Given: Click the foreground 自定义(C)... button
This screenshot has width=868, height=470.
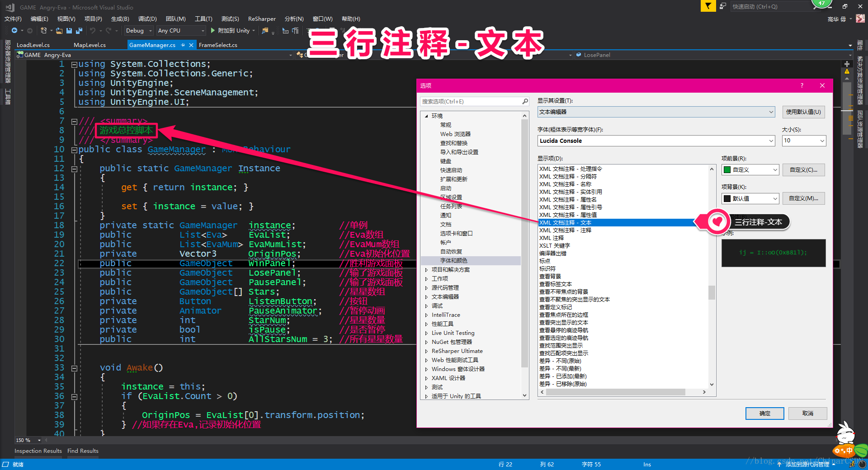Looking at the screenshot, I should pyautogui.click(x=803, y=169).
